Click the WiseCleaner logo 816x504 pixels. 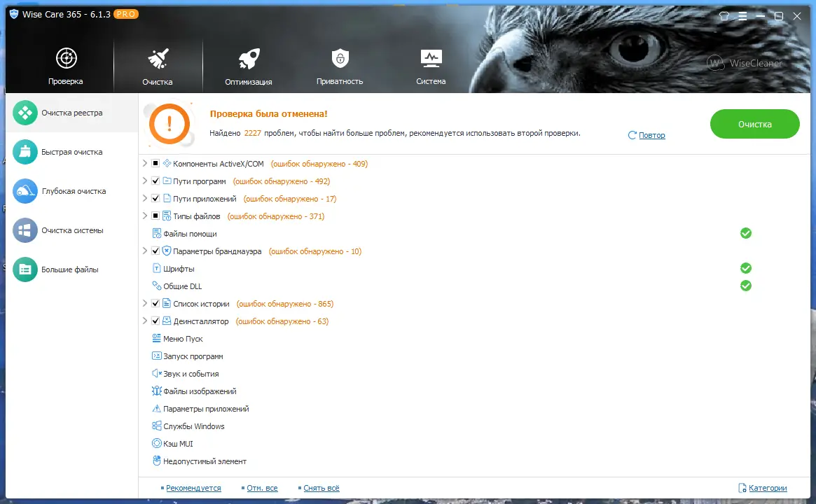(x=745, y=63)
